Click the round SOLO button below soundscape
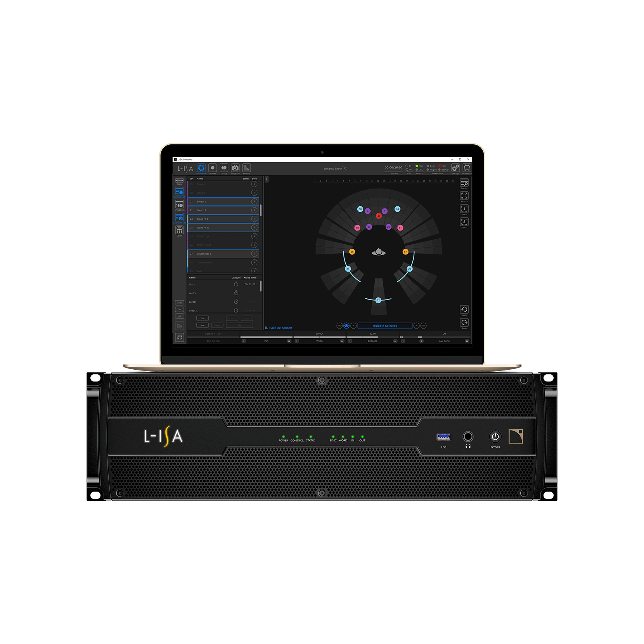This screenshot has width=644, height=644. pyautogui.click(x=339, y=325)
